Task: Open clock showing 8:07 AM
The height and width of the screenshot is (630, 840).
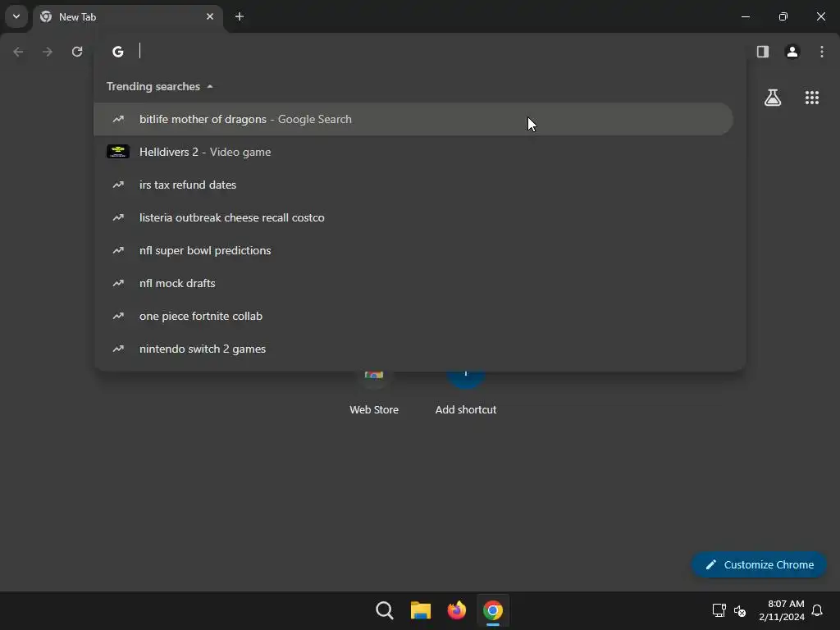Action: [x=782, y=610]
